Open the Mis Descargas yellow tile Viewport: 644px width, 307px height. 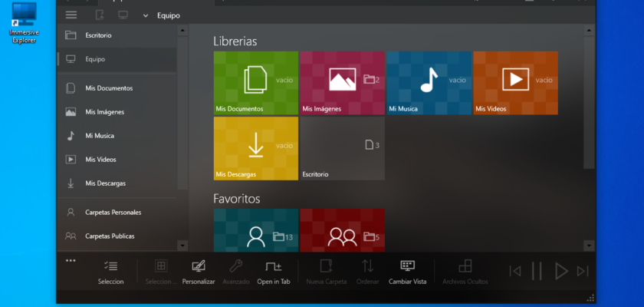click(x=255, y=148)
